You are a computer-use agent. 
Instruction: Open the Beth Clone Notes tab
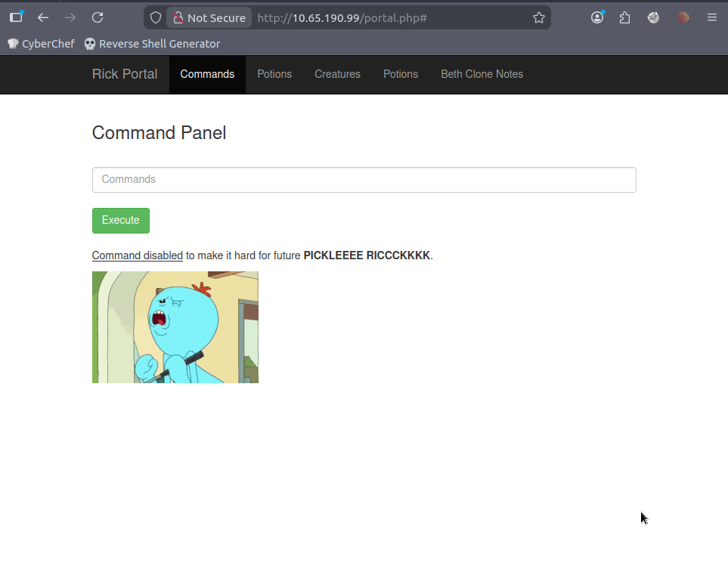pyautogui.click(x=482, y=74)
